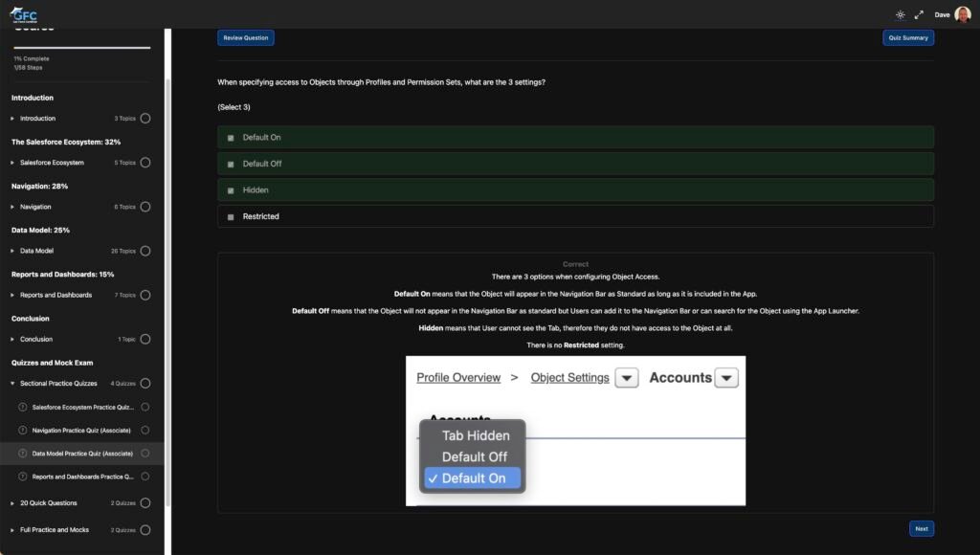Expand the Navigation section
This screenshot has height=555, width=980.
[x=12, y=207]
